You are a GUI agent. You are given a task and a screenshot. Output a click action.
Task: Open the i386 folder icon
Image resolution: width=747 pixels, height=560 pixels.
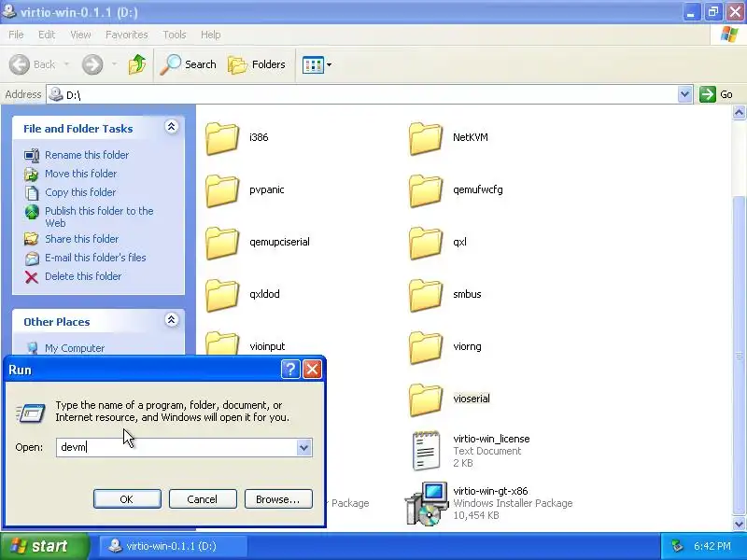tap(222, 138)
